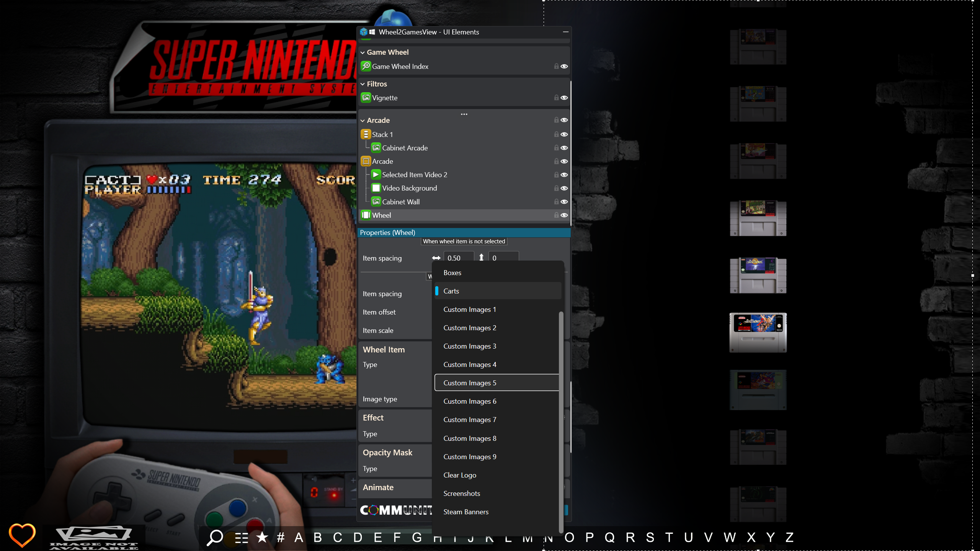Jump to # numeric games index
The image size is (980, 551).
[281, 537]
